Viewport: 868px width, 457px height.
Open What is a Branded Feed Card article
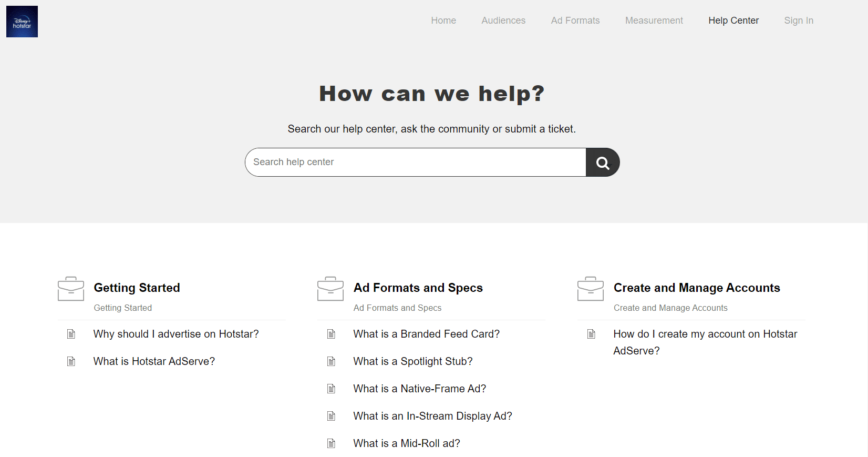(x=426, y=334)
